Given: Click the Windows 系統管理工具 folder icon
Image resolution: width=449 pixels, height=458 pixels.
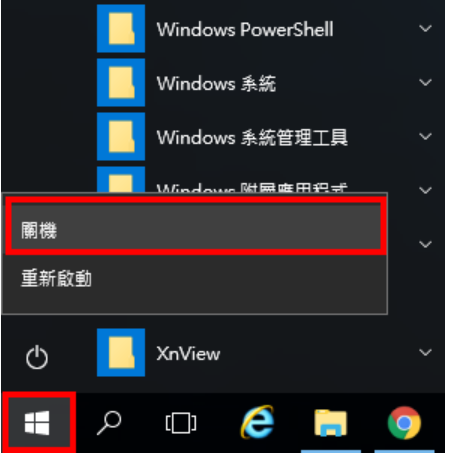Looking at the screenshot, I should pyautogui.click(x=121, y=137).
